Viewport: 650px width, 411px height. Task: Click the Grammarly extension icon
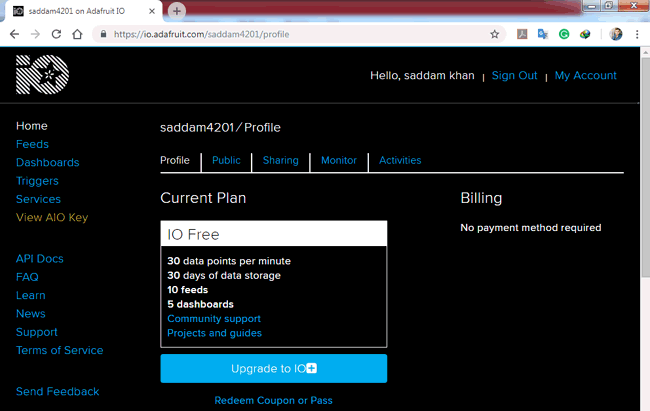(x=564, y=33)
